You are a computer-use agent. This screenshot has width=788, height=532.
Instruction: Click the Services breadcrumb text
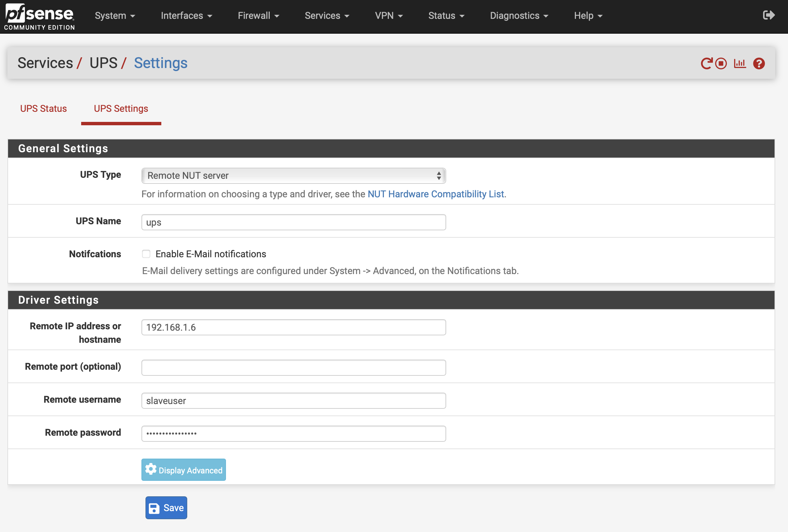[x=45, y=63]
